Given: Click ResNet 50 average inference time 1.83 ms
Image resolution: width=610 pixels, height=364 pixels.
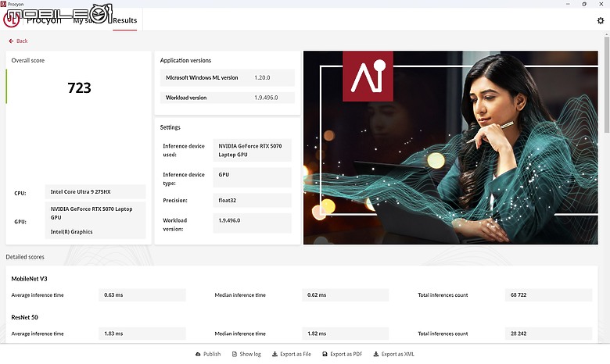Looking at the screenshot, I should tap(142, 334).
